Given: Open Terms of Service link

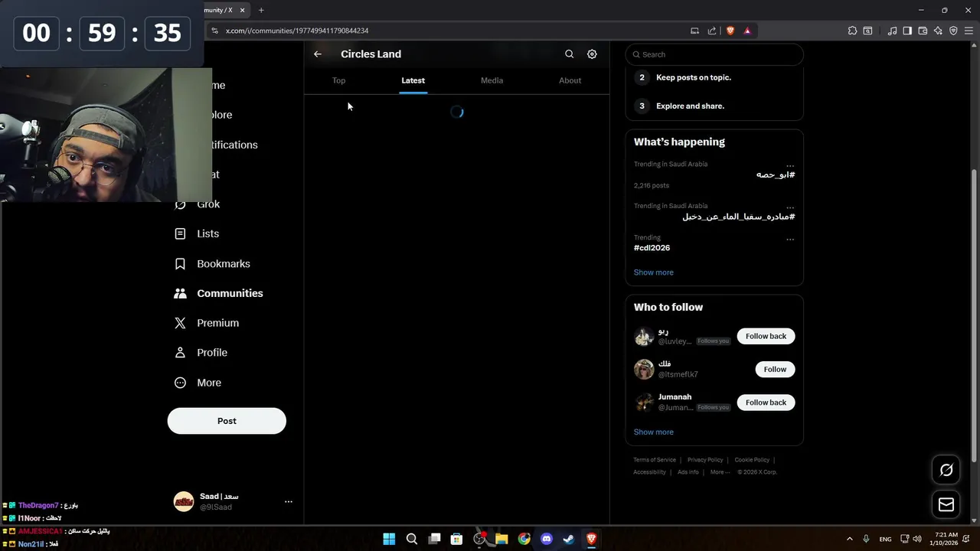Looking at the screenshot, I should tap(655, 460).
